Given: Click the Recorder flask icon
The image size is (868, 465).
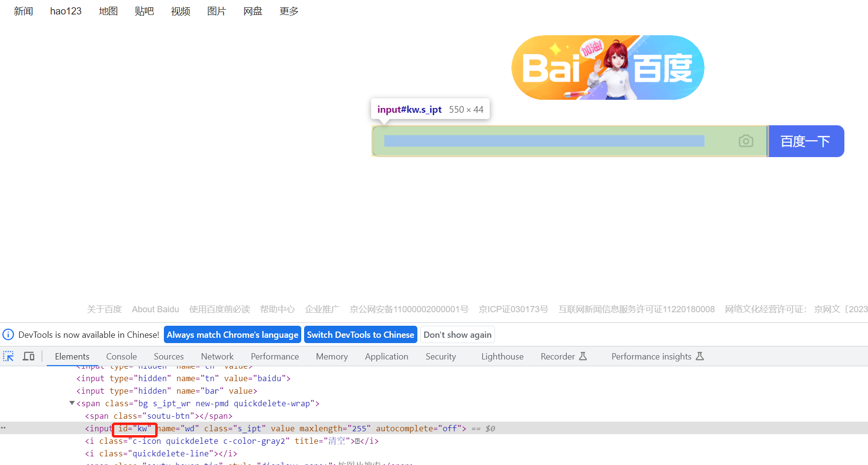Looking at the screenshot, I should point(583,357).
